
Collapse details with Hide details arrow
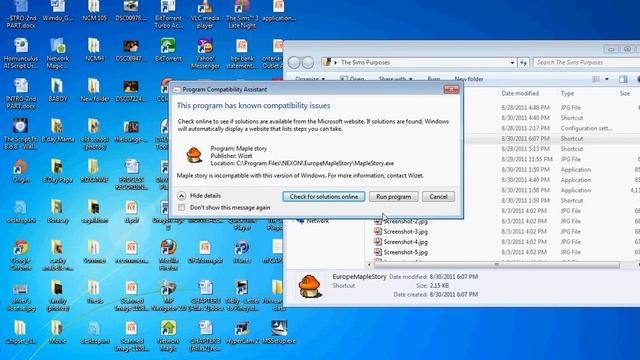coord(182,196)
